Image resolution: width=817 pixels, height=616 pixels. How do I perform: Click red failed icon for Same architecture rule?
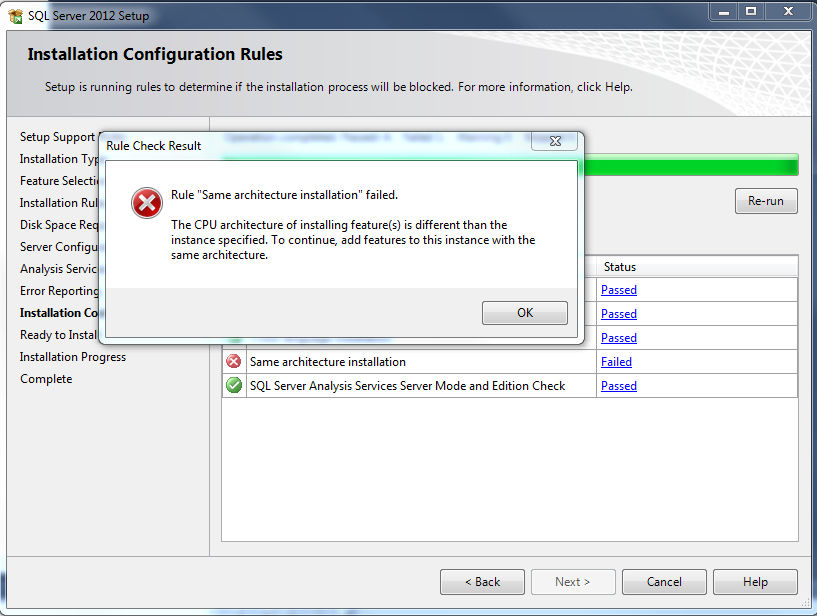click(x=234, y=361)
